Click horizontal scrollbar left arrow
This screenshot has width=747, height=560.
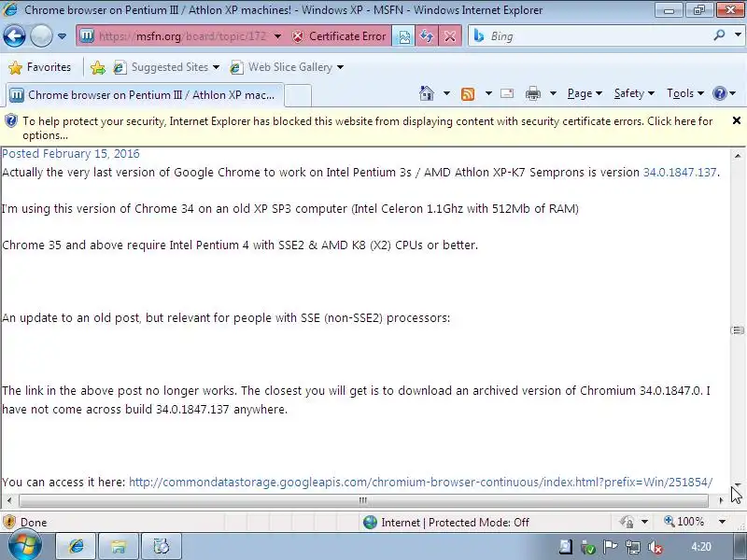9,500
